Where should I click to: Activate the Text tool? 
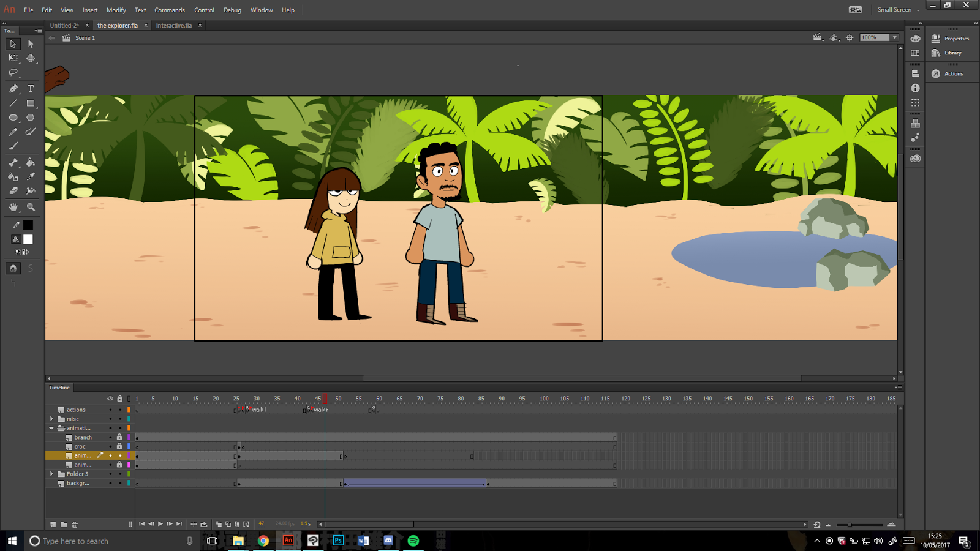(x=30, y=88)
